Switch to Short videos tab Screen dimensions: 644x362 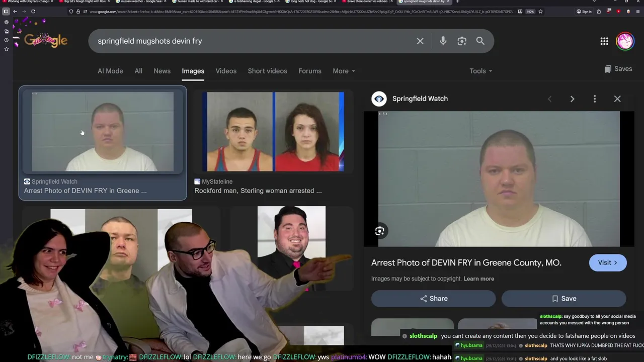click(x=267, y=71)
